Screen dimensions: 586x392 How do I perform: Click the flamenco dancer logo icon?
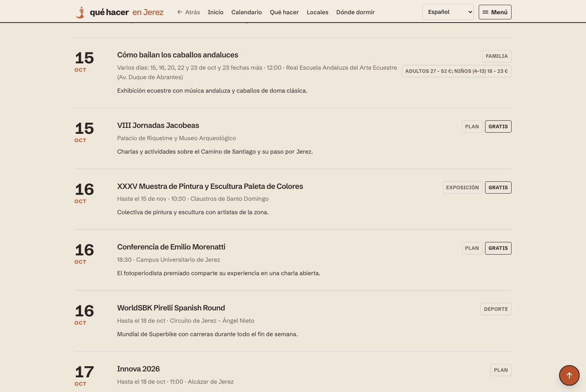tap(80, 12)
